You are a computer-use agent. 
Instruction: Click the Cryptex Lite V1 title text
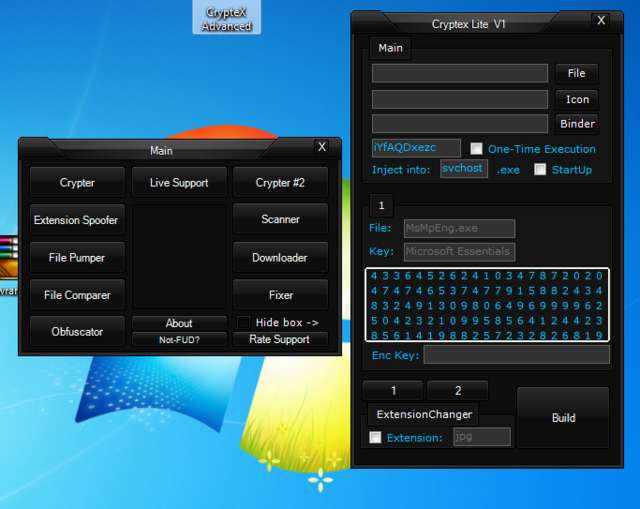[x=469, y=24]
